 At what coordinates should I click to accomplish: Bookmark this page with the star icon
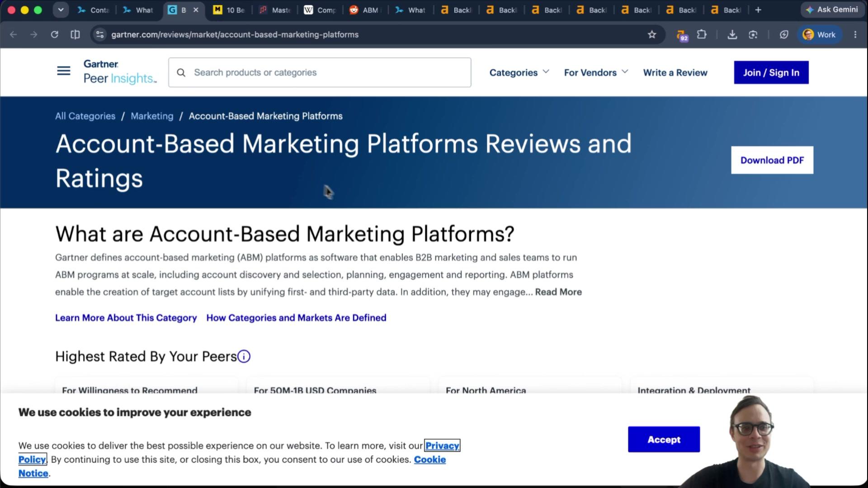pyautogui.click(x=651, y=34)
